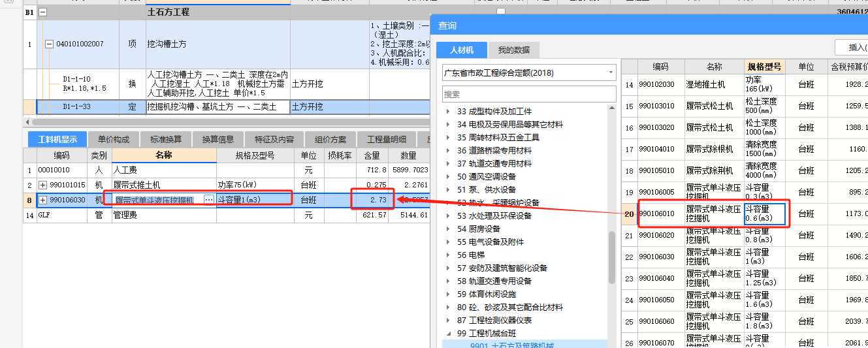The height and width of the screenshot is (348, 868).
Task: Open the 特征及内容 tab
Action: 274,139
